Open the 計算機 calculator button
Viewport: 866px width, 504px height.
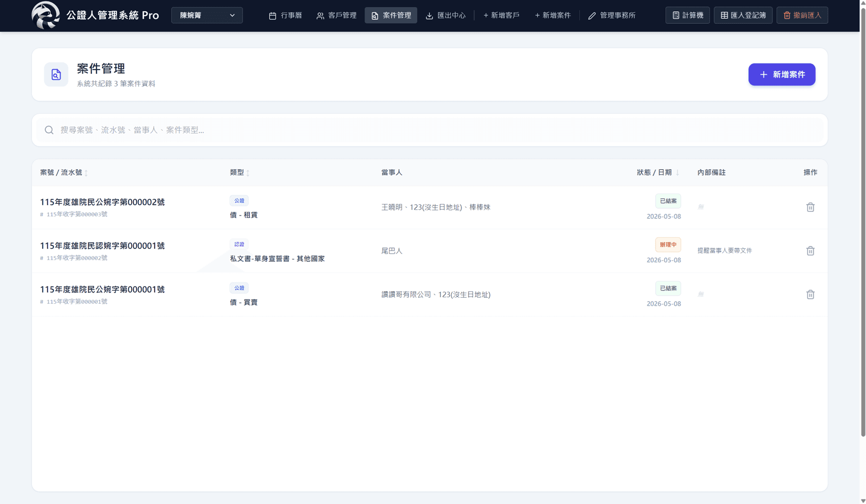pyautogui.click(x=688, y=15)
